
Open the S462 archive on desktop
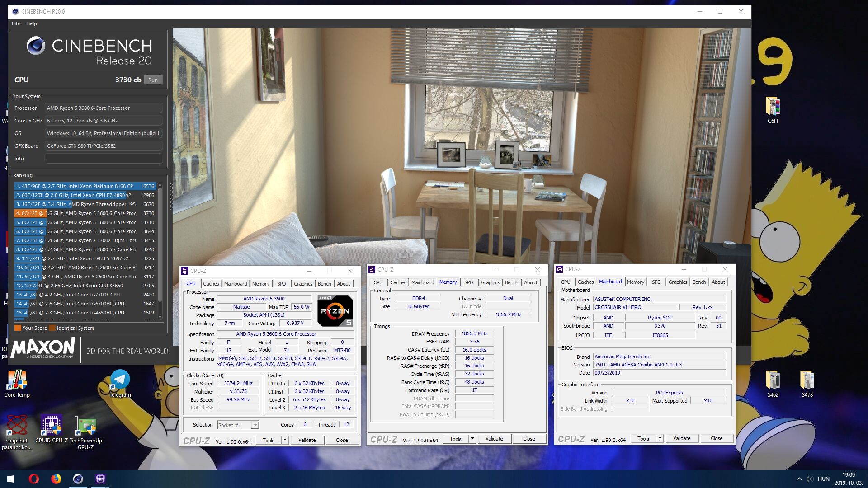pos(773,384)
